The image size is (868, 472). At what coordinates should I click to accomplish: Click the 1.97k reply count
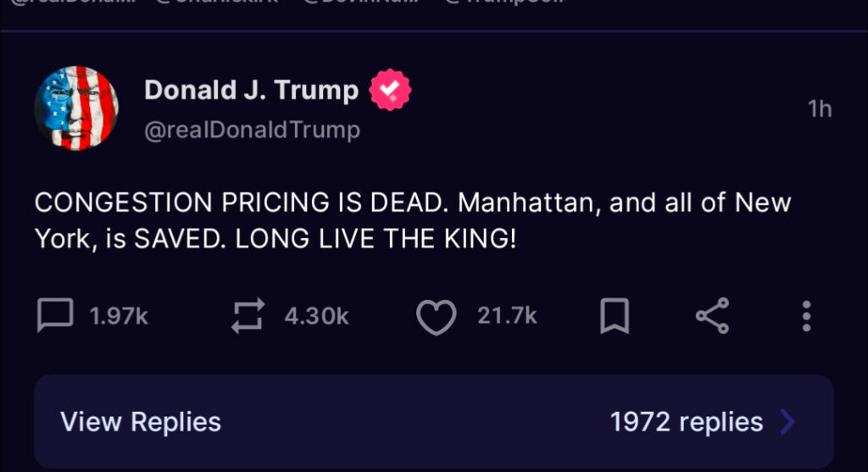click(119, 316)
